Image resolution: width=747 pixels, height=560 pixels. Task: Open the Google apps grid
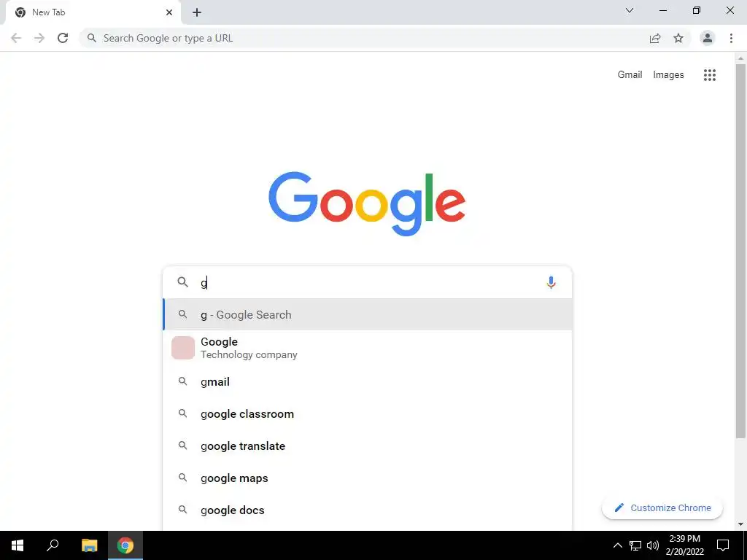[709, 75]
